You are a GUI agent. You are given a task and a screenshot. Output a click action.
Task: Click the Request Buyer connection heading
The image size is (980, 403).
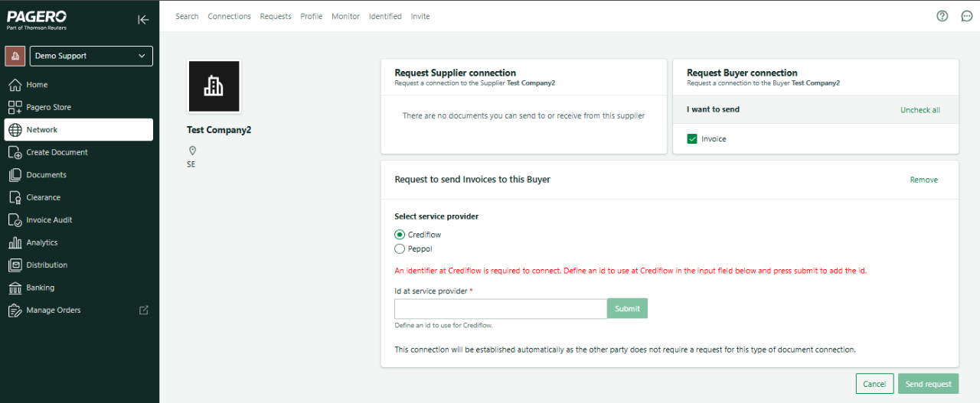tap(742, 73)
